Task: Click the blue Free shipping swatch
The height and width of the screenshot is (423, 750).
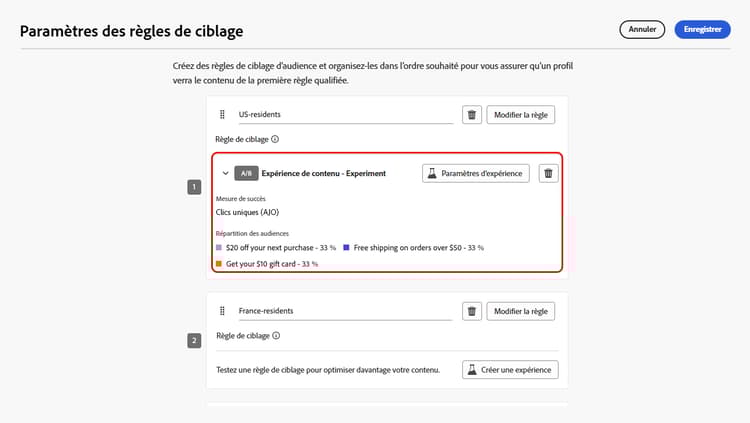Action: [x=347, y=246]
